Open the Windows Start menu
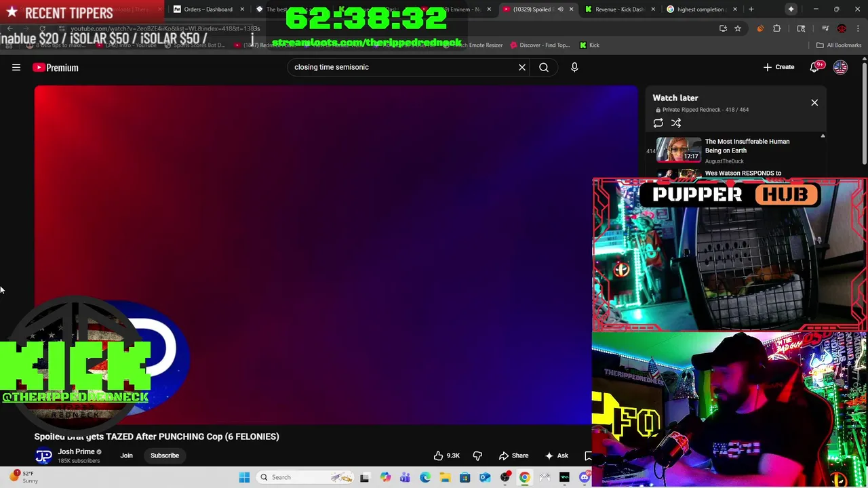This screenshot has width=868, height=488. click(244, 477)
